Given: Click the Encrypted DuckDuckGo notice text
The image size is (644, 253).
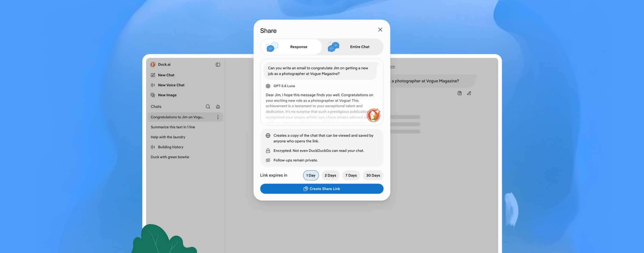Looking at the screenshot, I should (319, 151).
